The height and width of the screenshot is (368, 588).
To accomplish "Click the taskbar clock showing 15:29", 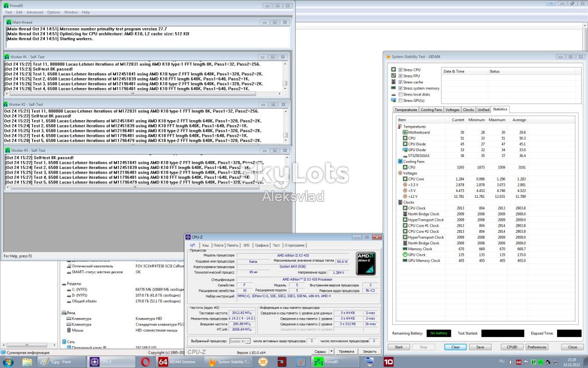I will 571,362.
